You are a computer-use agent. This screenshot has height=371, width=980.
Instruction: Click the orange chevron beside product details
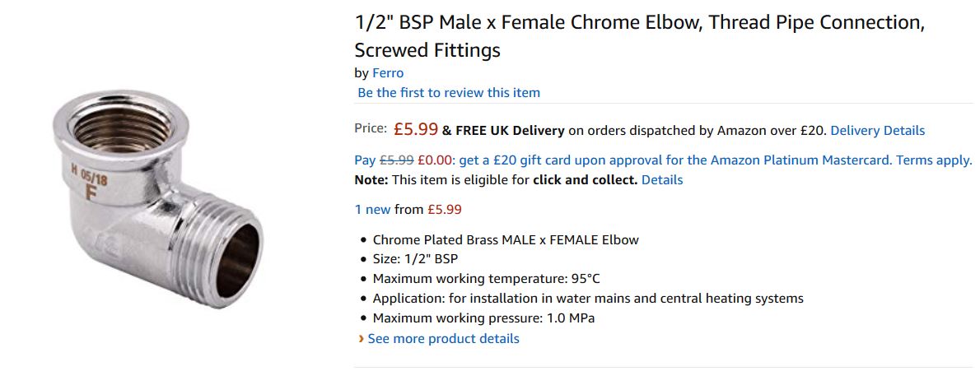(x=361, y=339)
